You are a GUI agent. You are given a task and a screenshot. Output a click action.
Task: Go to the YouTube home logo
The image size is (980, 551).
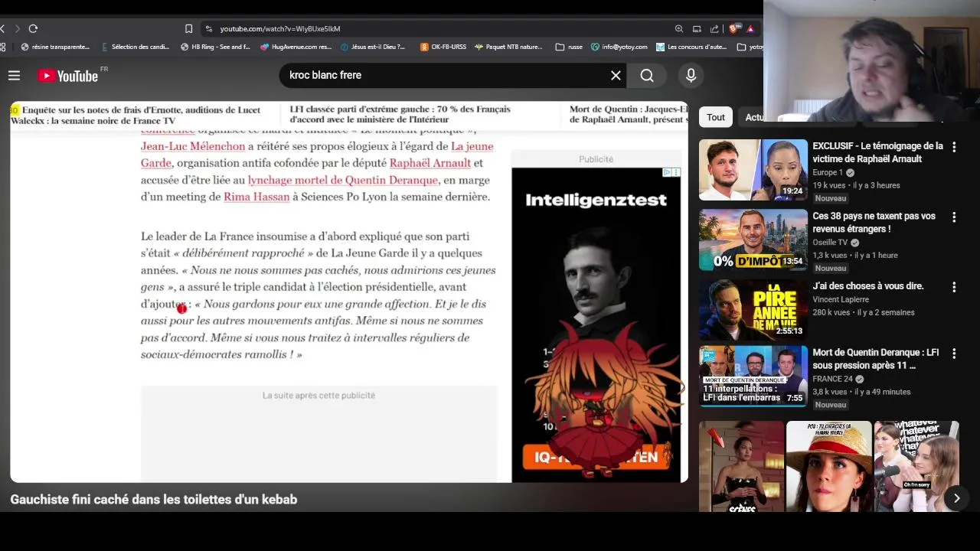pyautogui.click(x=68, y=76)
